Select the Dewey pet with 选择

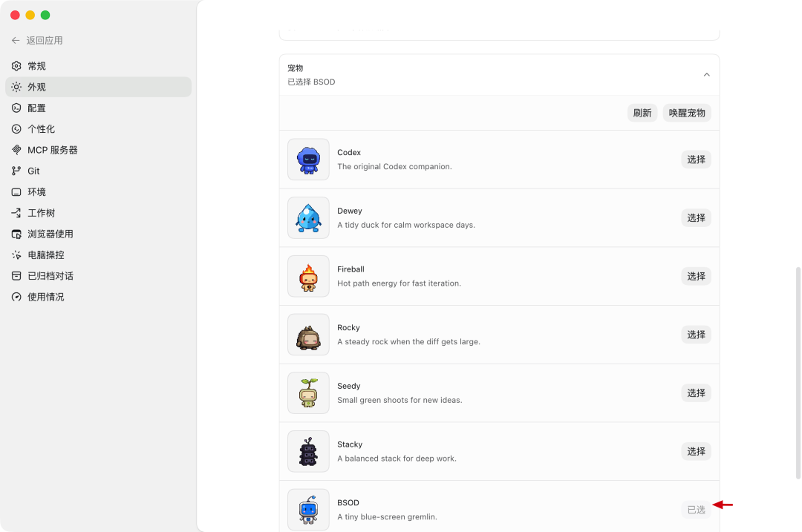(x=696, y=217)
